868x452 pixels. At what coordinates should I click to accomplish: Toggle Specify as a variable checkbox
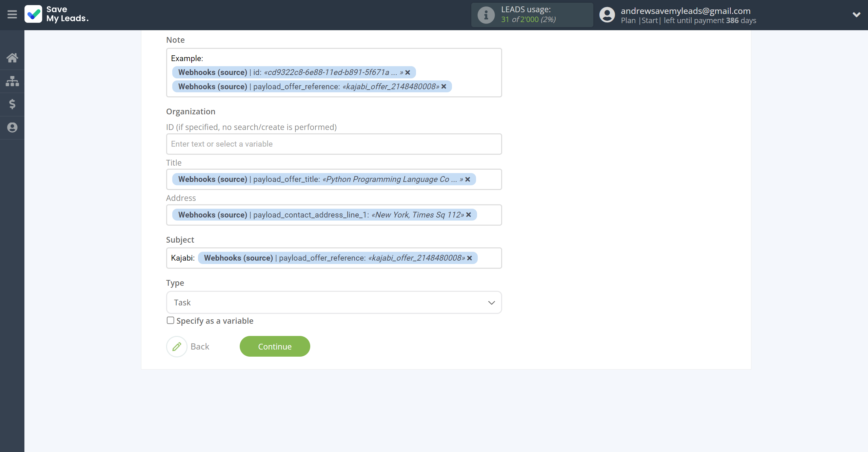170,320
